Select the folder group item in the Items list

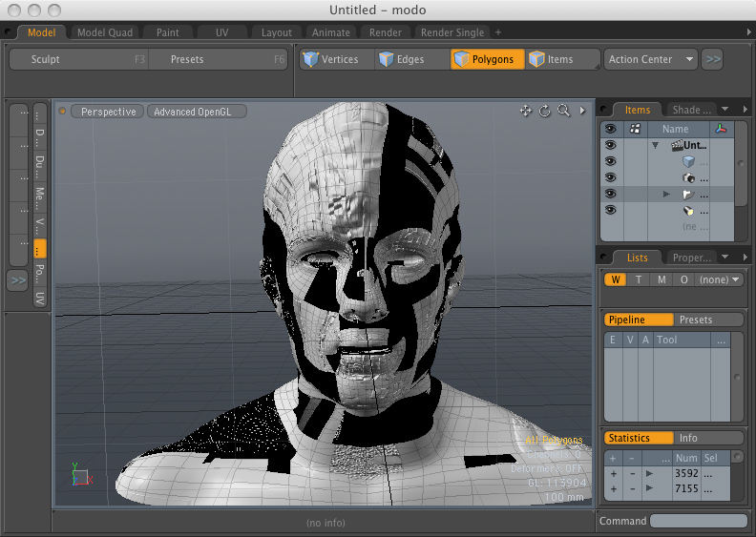tap(688, 195)
